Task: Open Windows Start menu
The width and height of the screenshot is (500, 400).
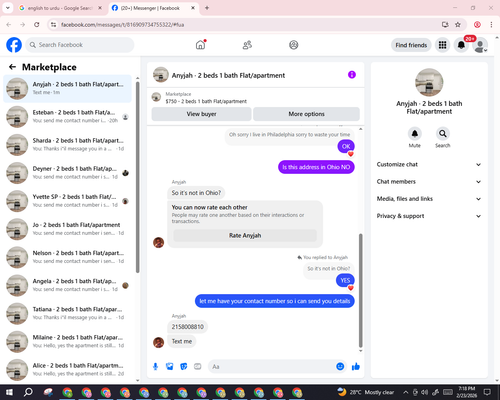Action: click(9, 392)
